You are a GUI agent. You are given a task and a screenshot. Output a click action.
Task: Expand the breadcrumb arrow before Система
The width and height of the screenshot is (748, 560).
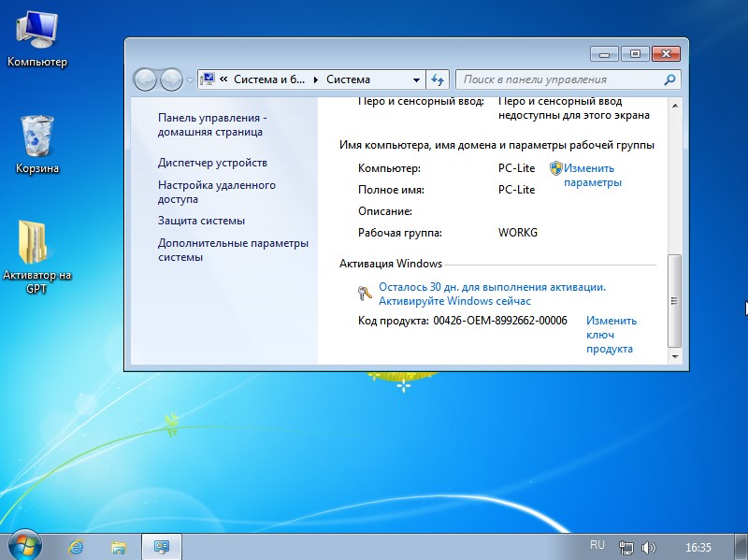(315, 79)
